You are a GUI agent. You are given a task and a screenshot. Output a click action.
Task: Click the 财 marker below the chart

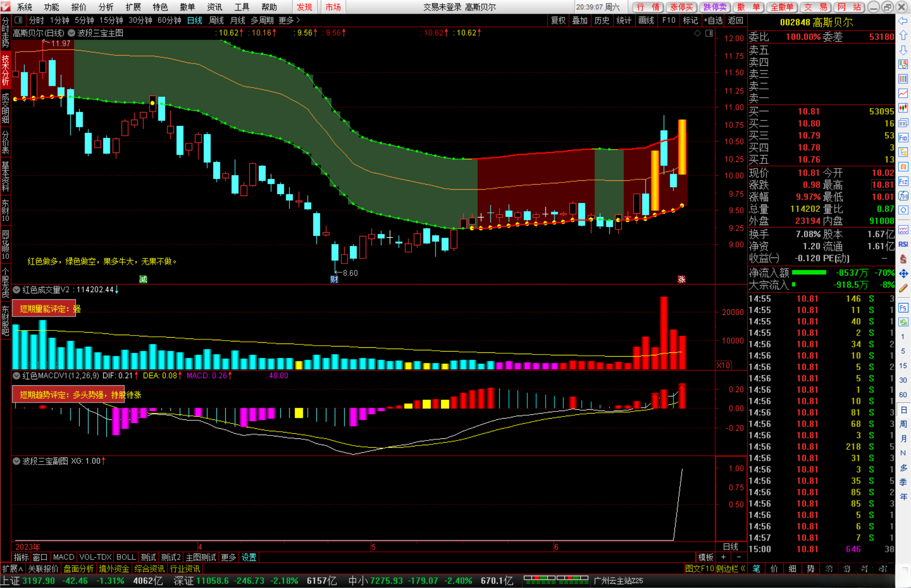(x=334, y=279)
